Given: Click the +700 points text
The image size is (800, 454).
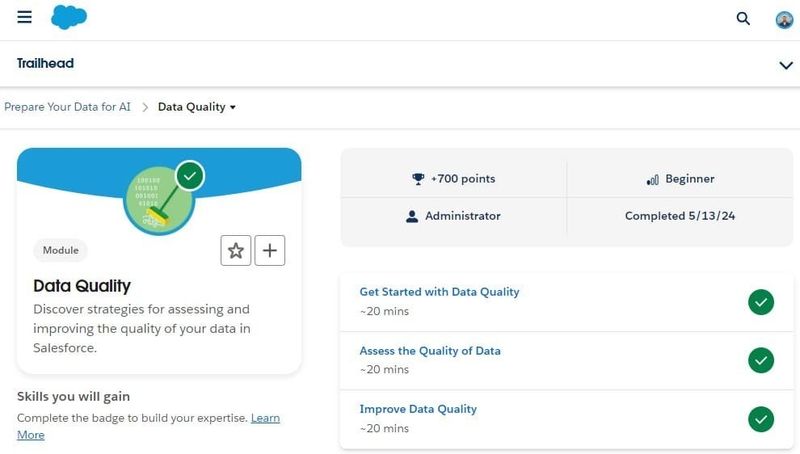Looking at the screenshot, I should (463, 179).
